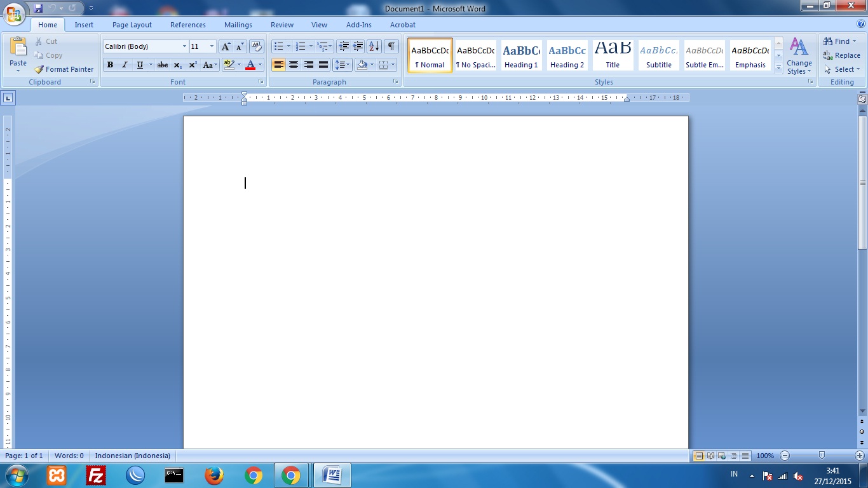The image size is (868, 488).
Task: Click the text highlight color button
Action: coord(229,65)
